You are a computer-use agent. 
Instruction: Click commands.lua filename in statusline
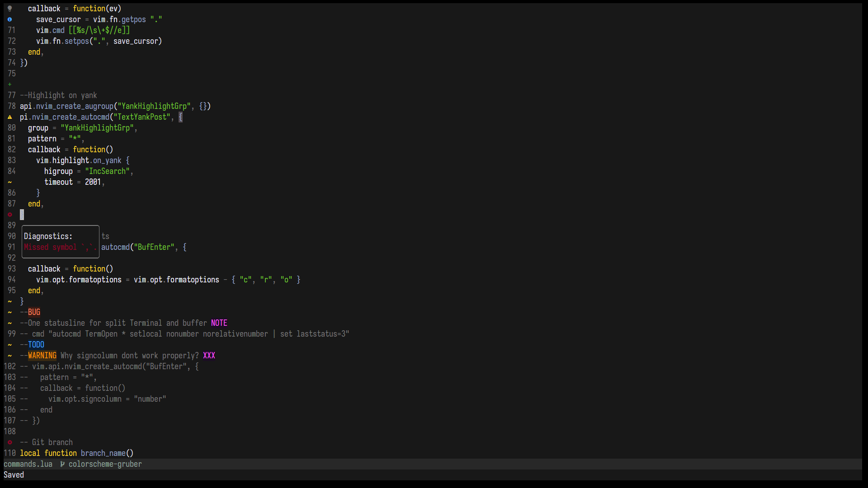28,464
